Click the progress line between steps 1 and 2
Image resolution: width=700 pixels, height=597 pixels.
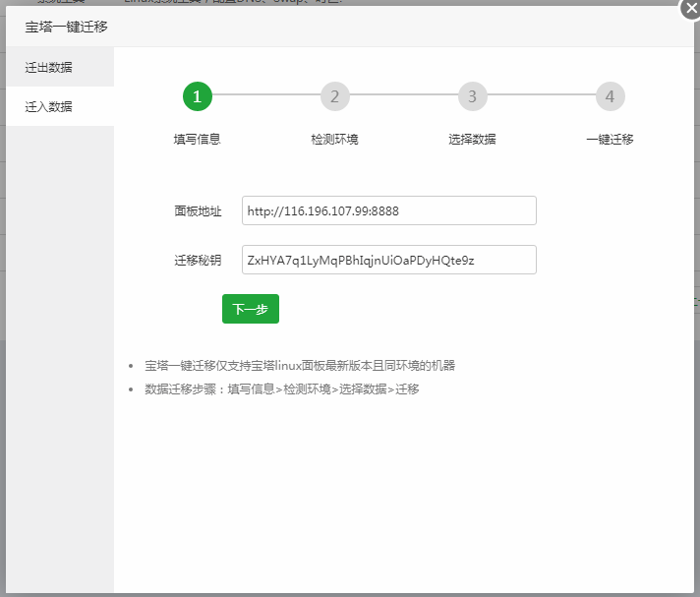click(265, 95)
